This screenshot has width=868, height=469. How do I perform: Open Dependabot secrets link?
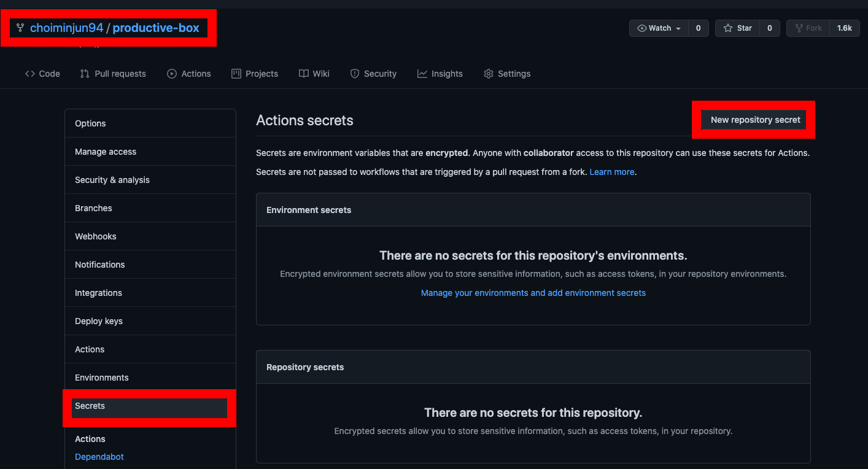99,457
